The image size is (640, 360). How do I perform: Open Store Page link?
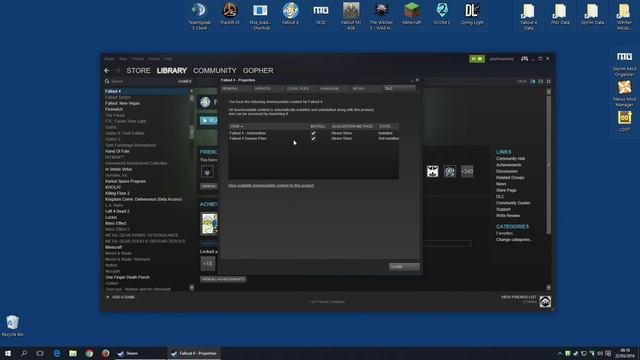(506, 190)
